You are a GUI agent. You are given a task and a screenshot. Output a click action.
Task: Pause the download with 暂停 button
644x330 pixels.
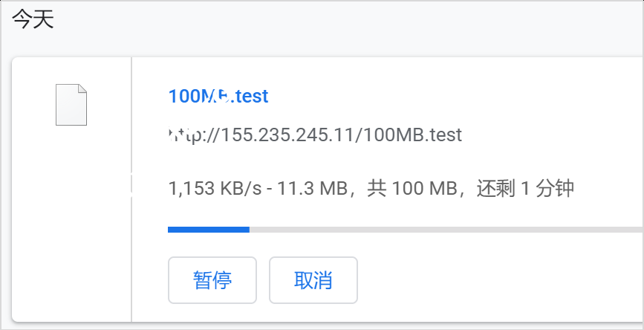pos(212,280)
